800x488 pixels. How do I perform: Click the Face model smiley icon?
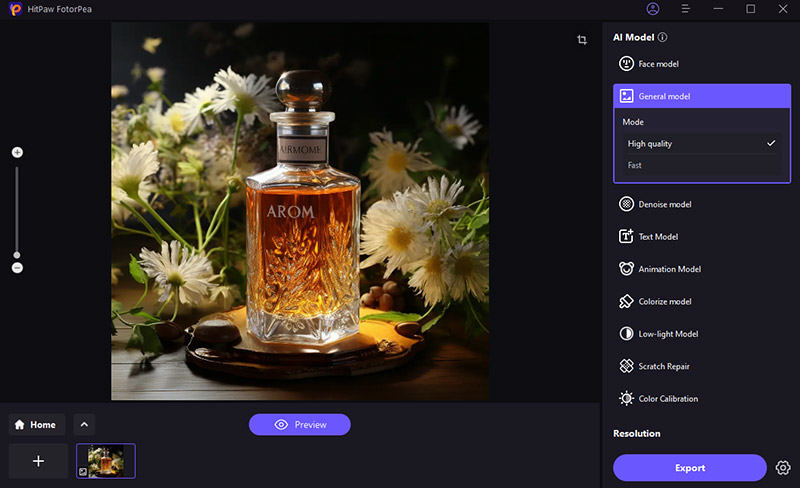point(626,64)
